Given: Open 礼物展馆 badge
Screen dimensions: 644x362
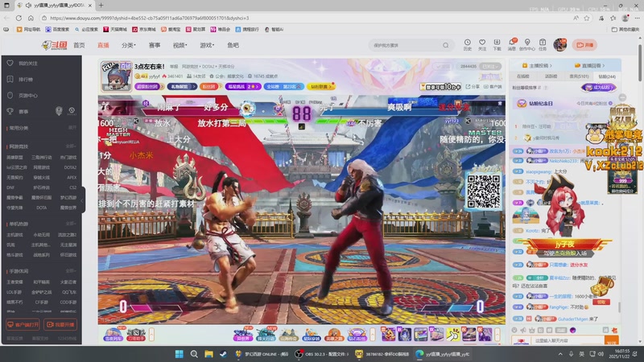Looking at the screenshot, I should [182, 87].
